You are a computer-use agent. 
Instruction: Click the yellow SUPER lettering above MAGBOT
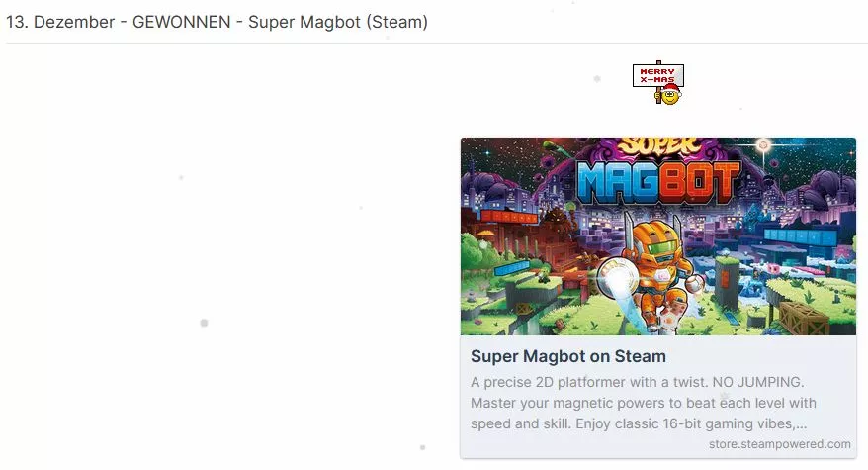click(x=658, y=146)
